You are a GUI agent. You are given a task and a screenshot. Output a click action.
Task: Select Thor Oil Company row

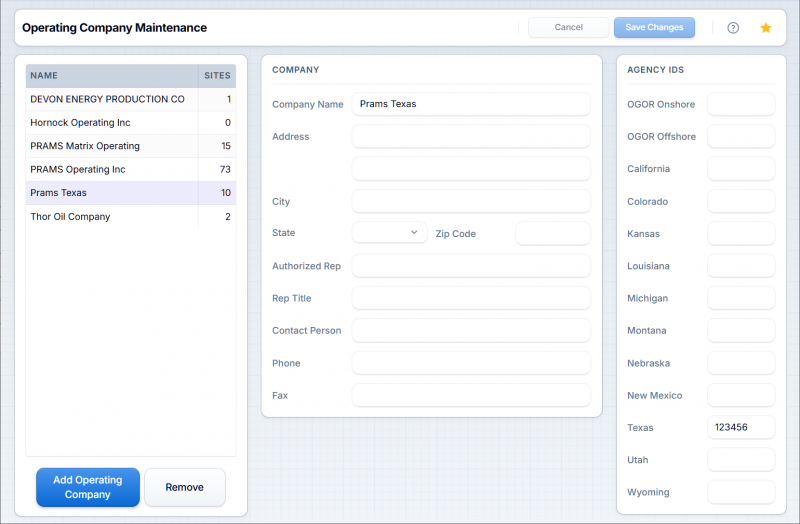coord(131,216)
